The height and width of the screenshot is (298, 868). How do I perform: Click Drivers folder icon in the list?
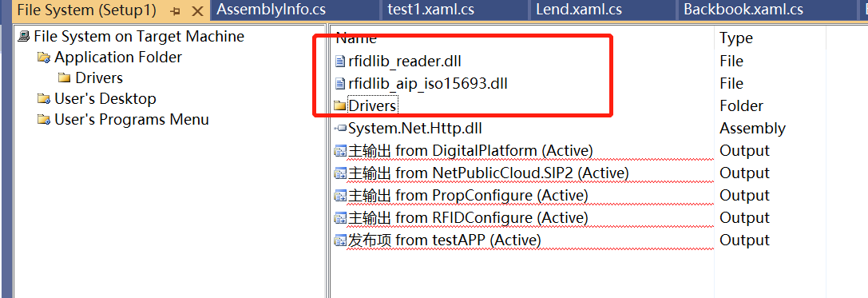340,105
